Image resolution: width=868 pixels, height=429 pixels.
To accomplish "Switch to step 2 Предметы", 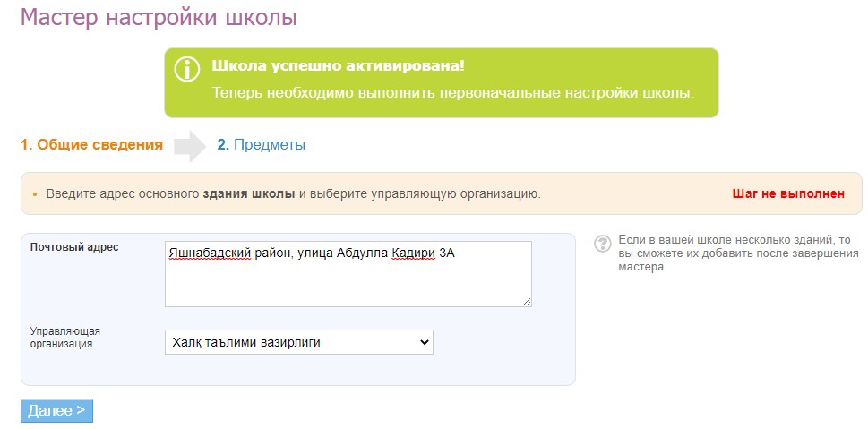I will pos(261,145).
